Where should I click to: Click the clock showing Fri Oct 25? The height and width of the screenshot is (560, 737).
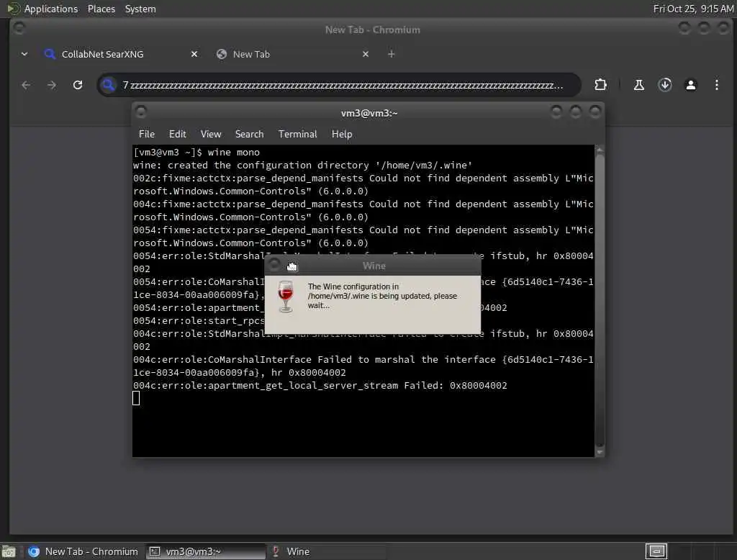(693, 9)
